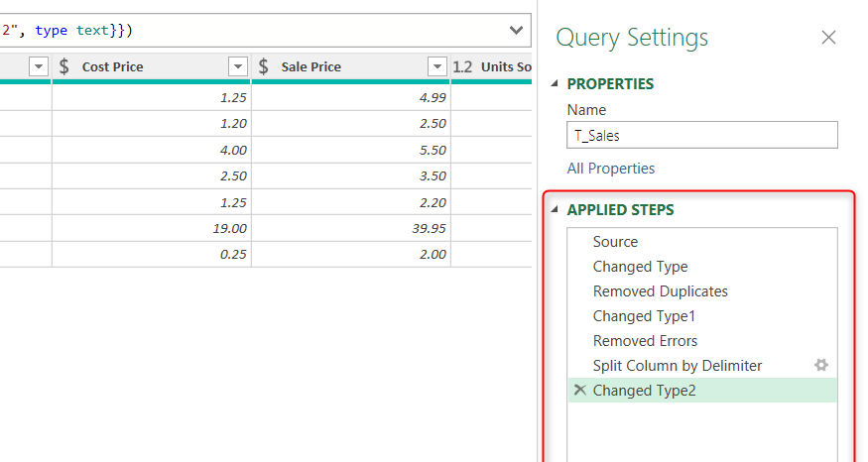Select the Changed Type2 applied step
This screenshot has height=462, width=868.
coord(702,390)
